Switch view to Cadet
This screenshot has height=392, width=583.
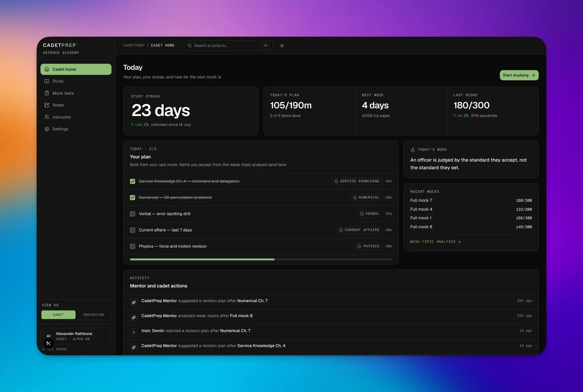pos(58,315)
